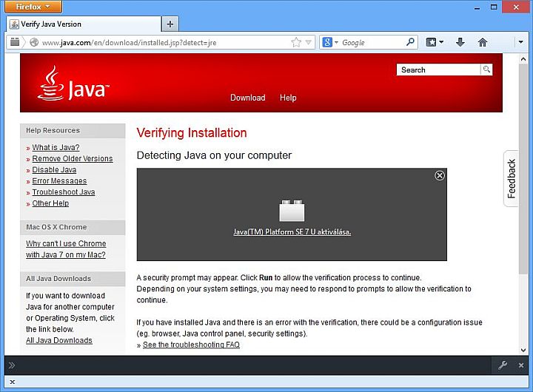Open the 'Disable Java' link

point(54,170)
